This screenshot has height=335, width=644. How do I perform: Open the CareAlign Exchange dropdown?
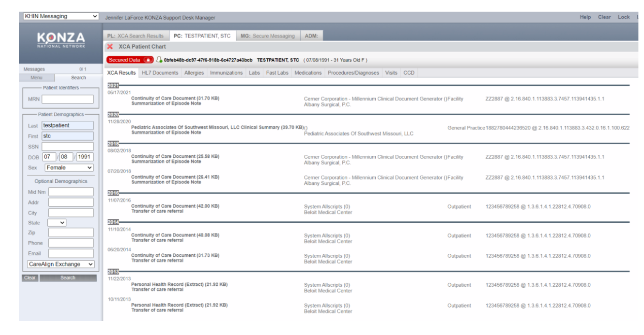61,264
